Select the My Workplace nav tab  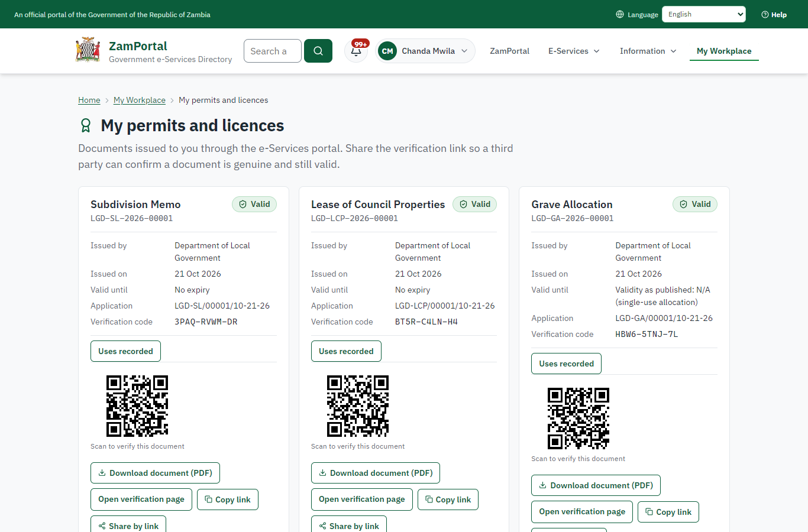pos(724,51)
